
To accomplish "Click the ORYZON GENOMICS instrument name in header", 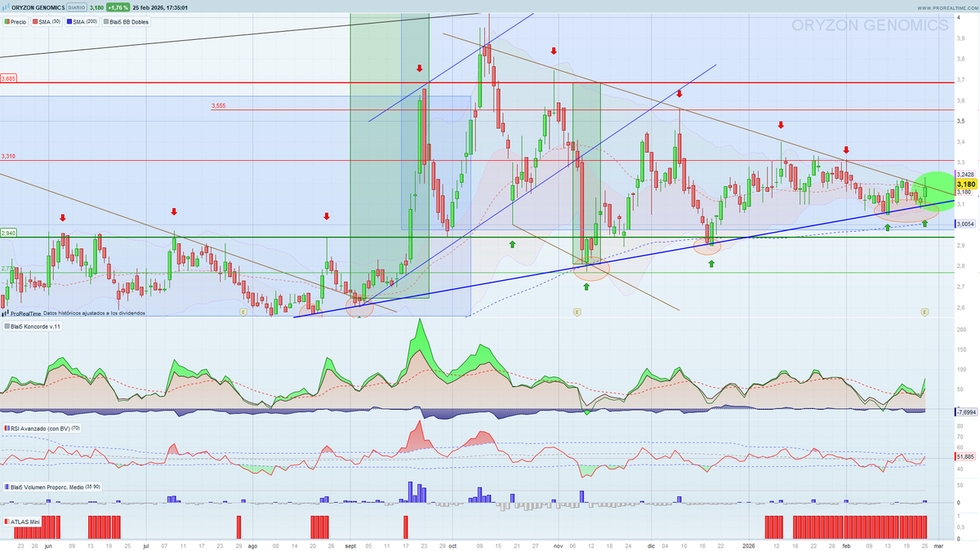I will (x=38, y=7).
